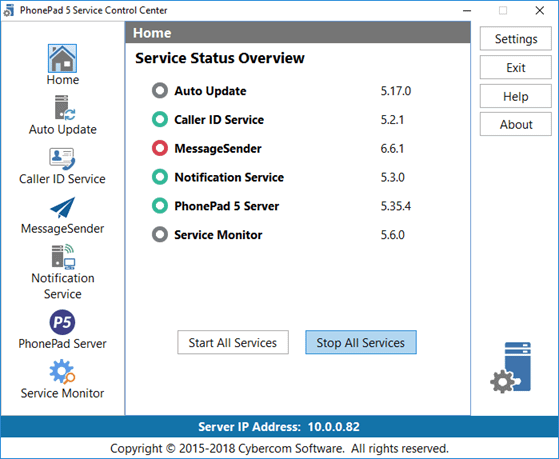Click Start All Services
The height and width of the screenshot is (459, 559).
[x=233, y=342]
